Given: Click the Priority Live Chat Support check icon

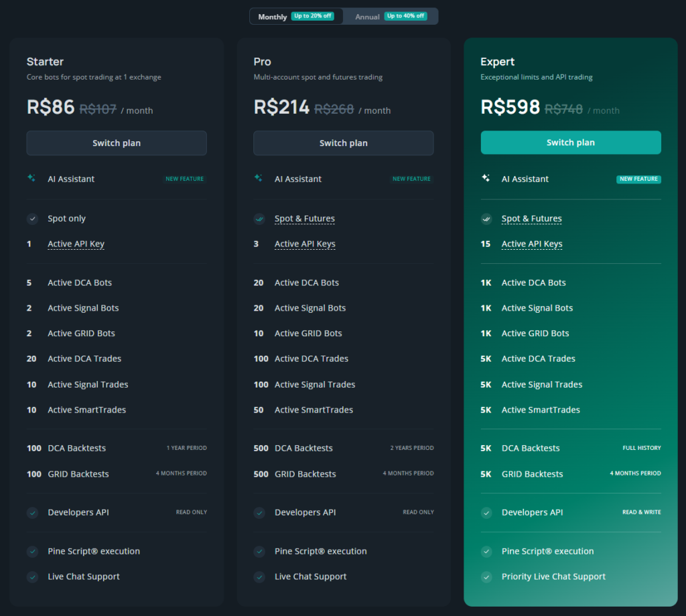Looking at the screenshot, I should (x=486, y=576).
